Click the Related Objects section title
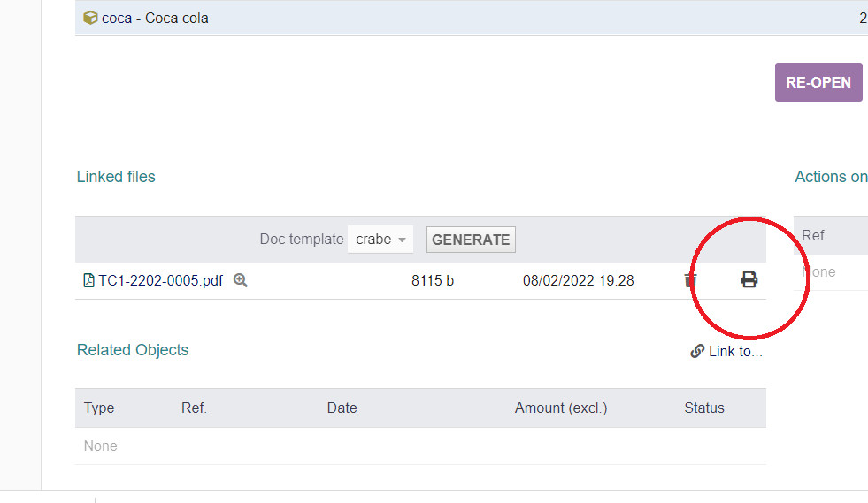This screenshot has height=503, width=868. (x=133, y=350)
